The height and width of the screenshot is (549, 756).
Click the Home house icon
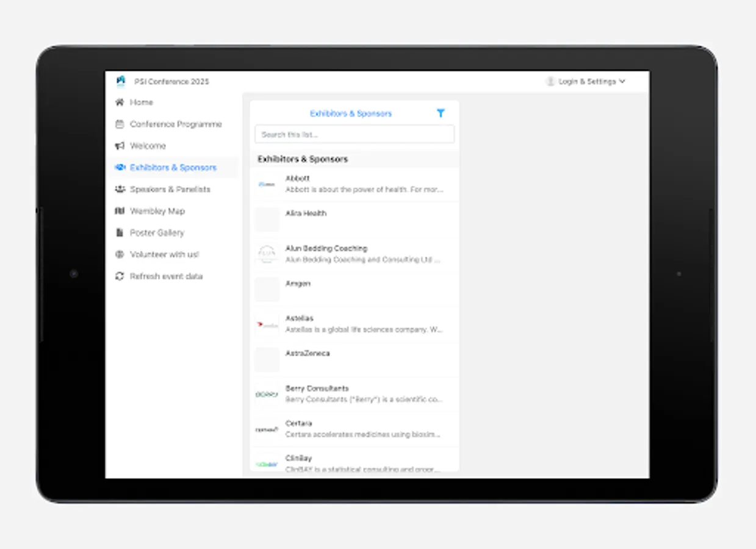[x=120, y=102]
